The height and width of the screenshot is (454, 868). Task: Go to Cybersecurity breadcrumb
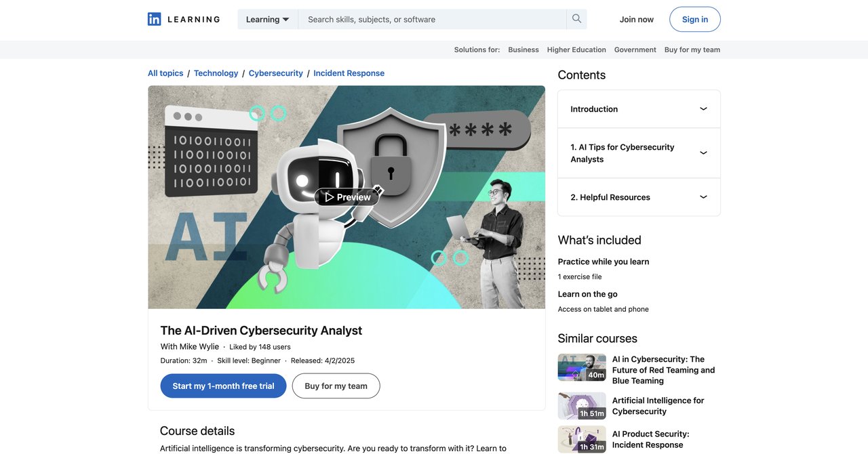point(276,73)
